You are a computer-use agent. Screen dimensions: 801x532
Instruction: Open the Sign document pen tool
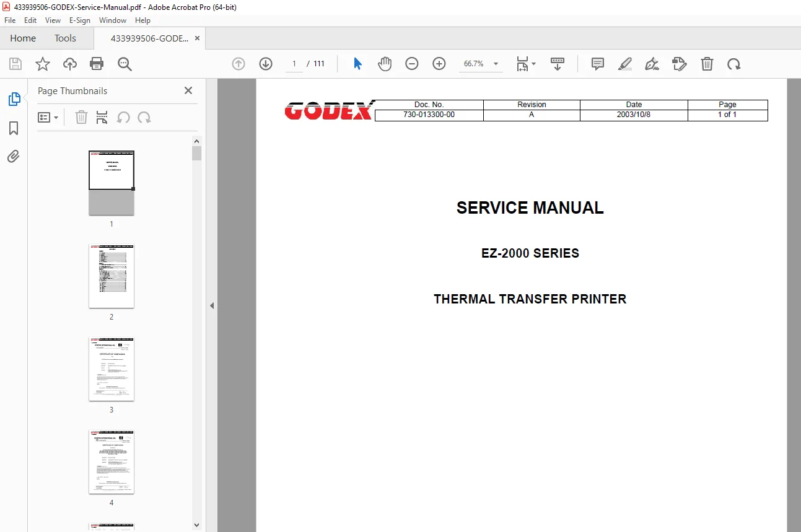pyautogui.click(x=652, y=64)
